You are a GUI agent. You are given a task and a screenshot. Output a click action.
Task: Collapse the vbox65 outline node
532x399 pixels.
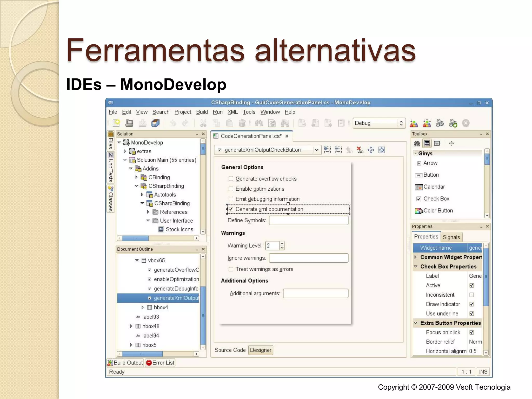pyautogui.click(x=137, y=260)
